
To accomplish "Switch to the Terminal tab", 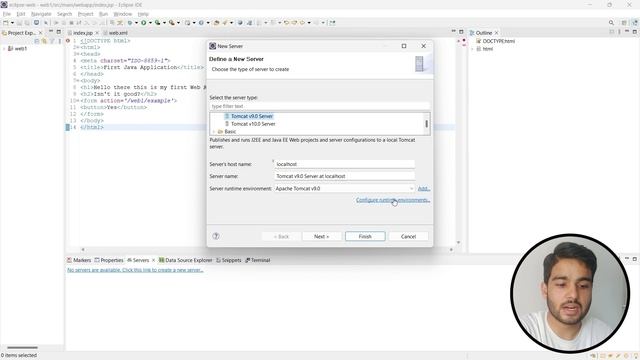I will tap(258, 260).
